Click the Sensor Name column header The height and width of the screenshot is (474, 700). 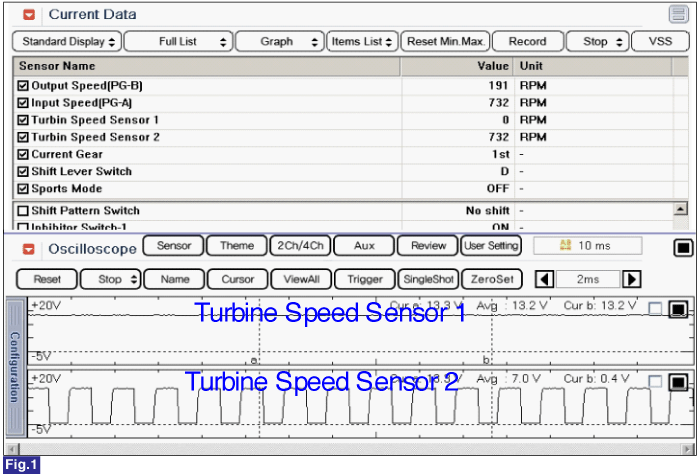[207, 66]
